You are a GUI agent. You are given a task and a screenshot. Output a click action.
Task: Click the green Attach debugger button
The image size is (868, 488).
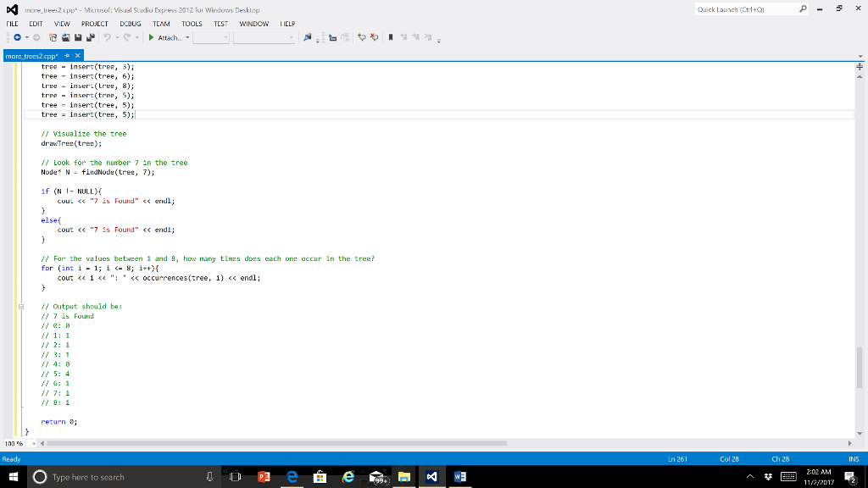pos(151,36)
